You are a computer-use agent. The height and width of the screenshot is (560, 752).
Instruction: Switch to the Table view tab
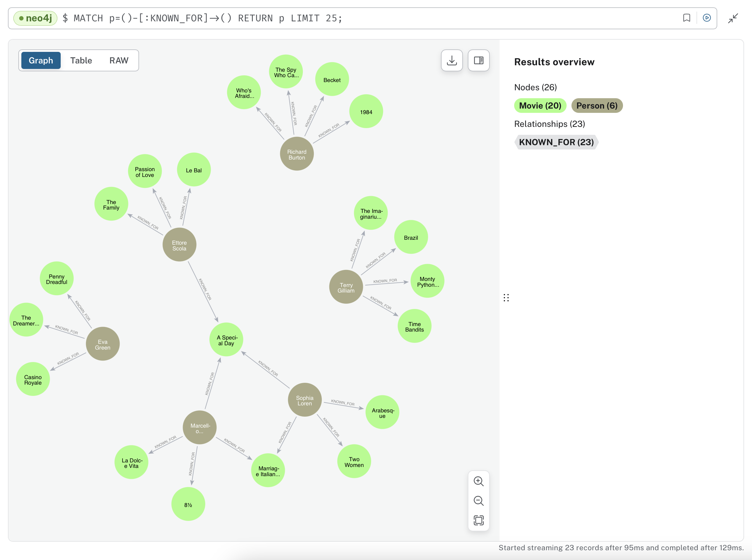[81, 61]
